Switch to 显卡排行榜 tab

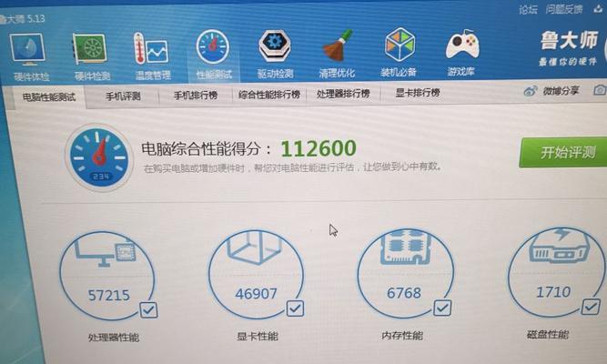coord(418,93)
